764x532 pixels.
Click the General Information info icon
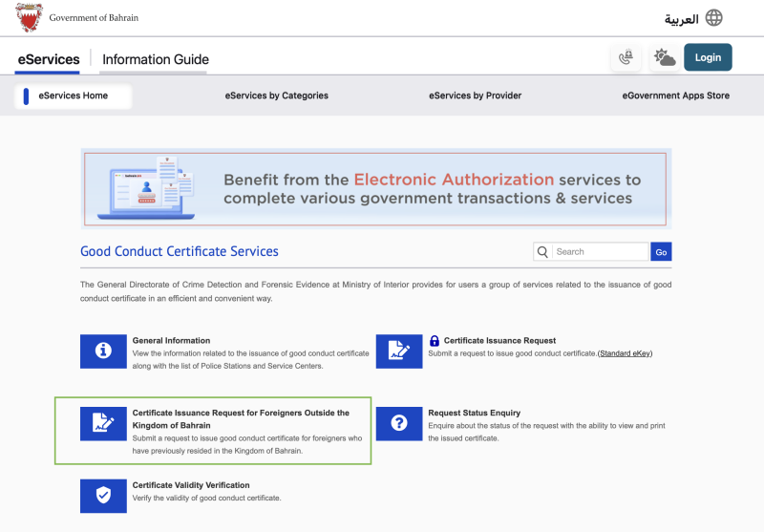(103, 351)
